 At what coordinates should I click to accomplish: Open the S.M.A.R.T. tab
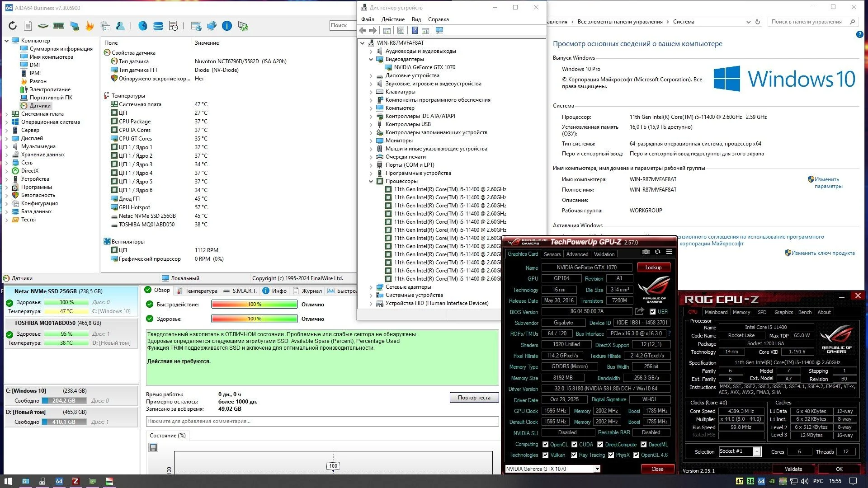(240, 291)
